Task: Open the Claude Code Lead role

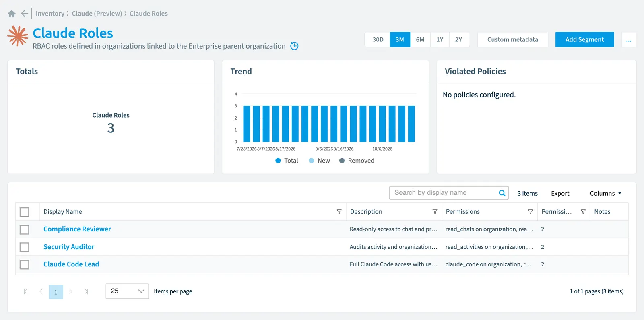Action: 71,264
